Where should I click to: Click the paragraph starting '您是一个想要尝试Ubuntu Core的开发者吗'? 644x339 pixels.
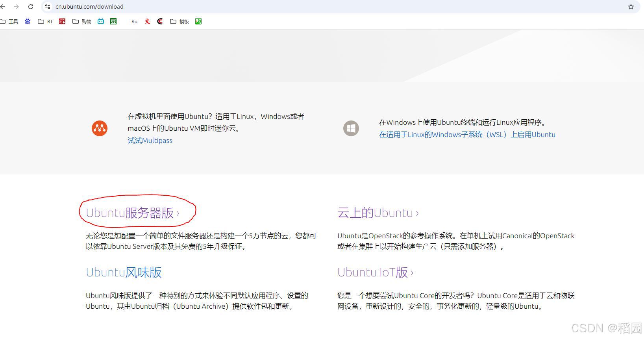(x=456, y=301)
